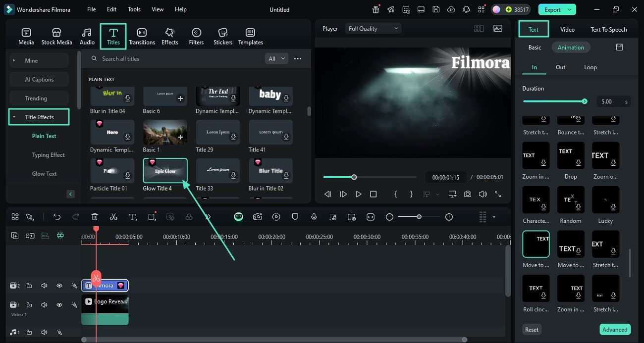
Task: Expand more timeline tools chevrons
Action: coord(208,217)
